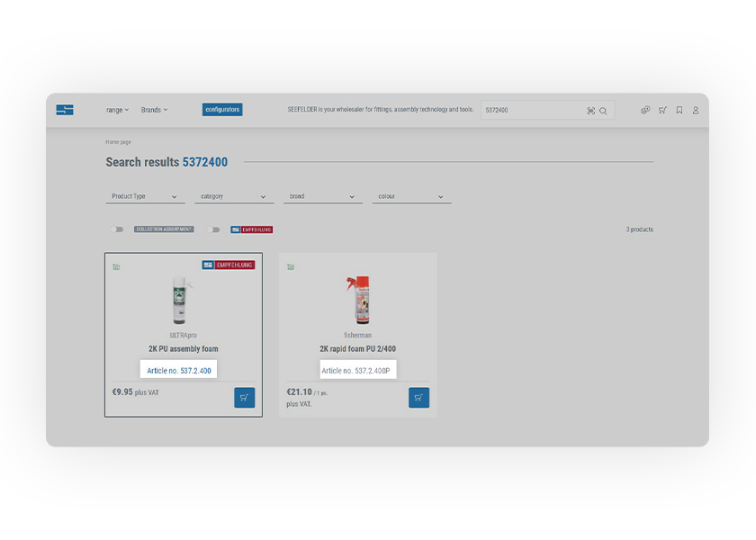Expand the colour filter

click(412, 197)
